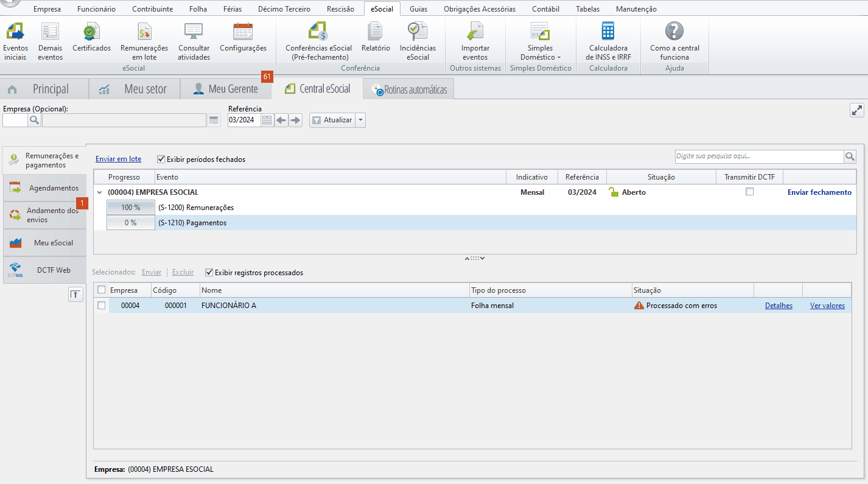Open Como a central funciona help
868x484 pixels.
pyautogui.click(x=674, y=41)
